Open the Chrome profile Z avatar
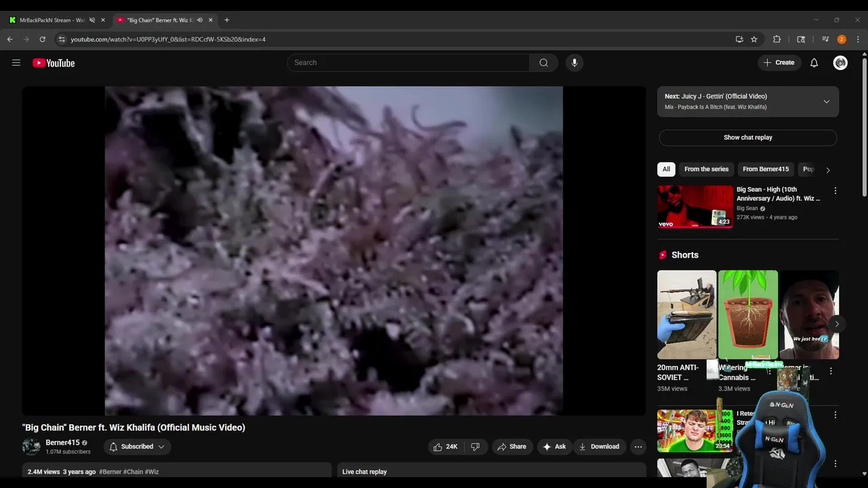The image size is (868, 488). point(842,39)
